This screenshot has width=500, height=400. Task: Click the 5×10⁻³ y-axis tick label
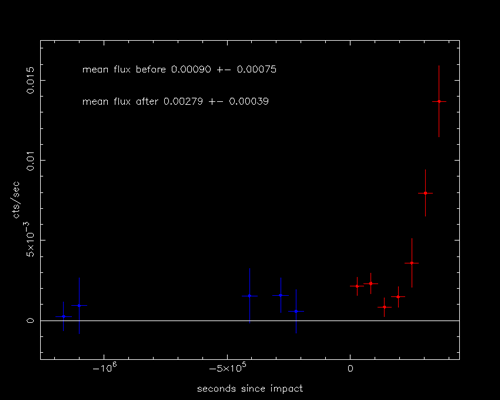click(x=29, y=239)
